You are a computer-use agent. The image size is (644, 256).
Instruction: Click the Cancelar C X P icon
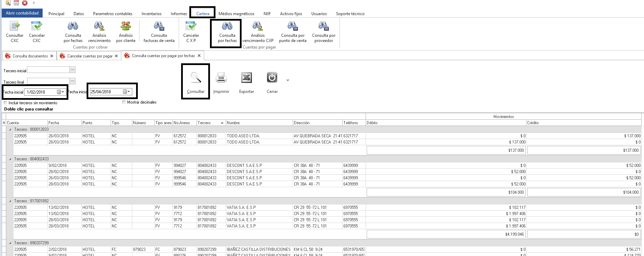point(191,32)
